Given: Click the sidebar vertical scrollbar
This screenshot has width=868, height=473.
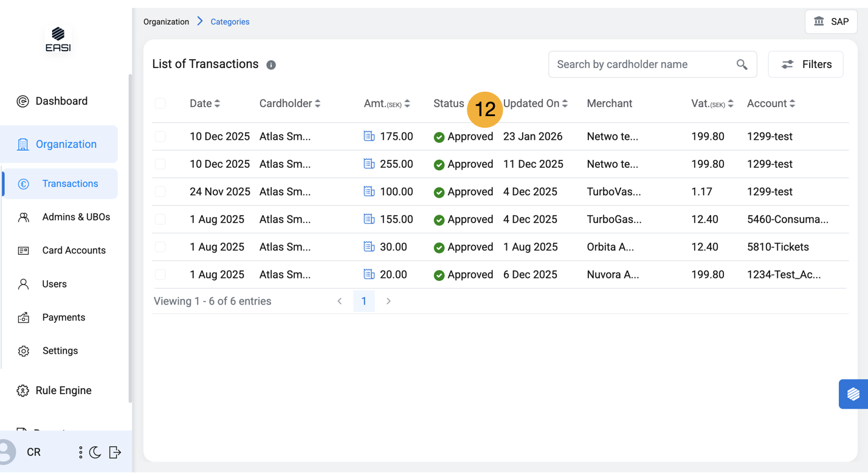Looking at the screenshot, I should [x=129, y=238].
